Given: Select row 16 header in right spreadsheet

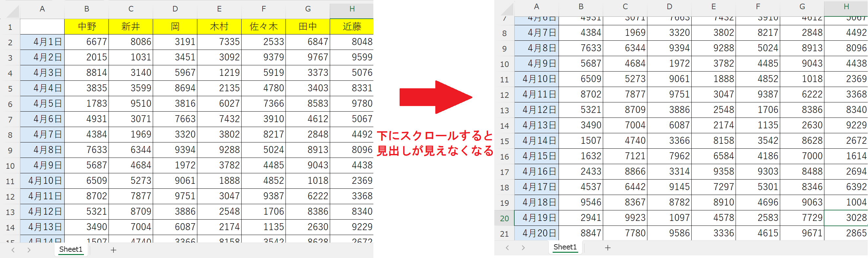Looking at the screenshot, I should click(x=504, y=157).
